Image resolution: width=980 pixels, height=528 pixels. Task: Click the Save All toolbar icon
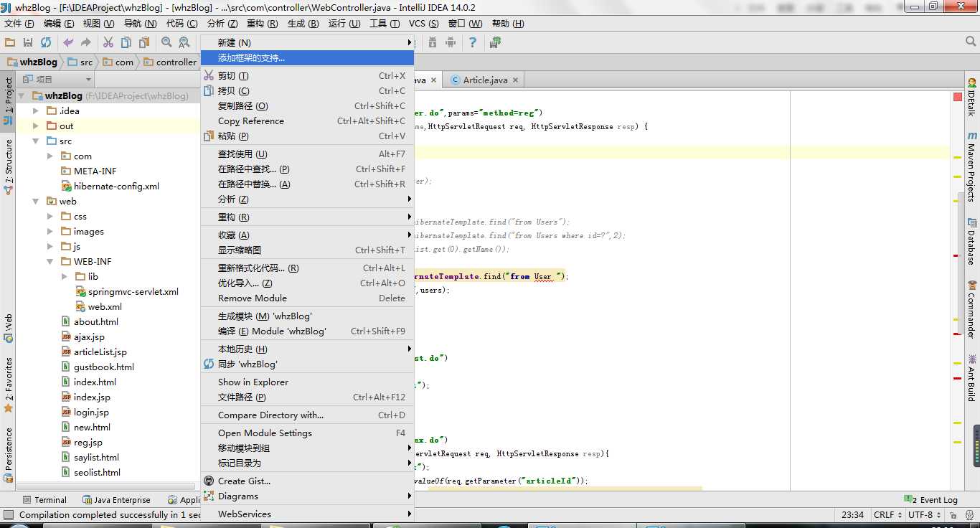point(28,43)
